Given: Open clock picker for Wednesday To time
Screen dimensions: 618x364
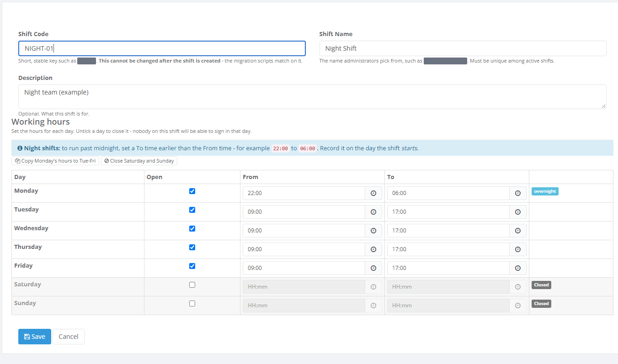Looking at the screenshot, I should 518,231.
